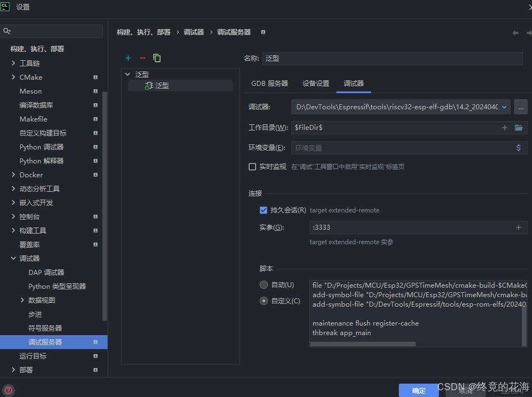Open help via question mark icon

tap(8, 390)
